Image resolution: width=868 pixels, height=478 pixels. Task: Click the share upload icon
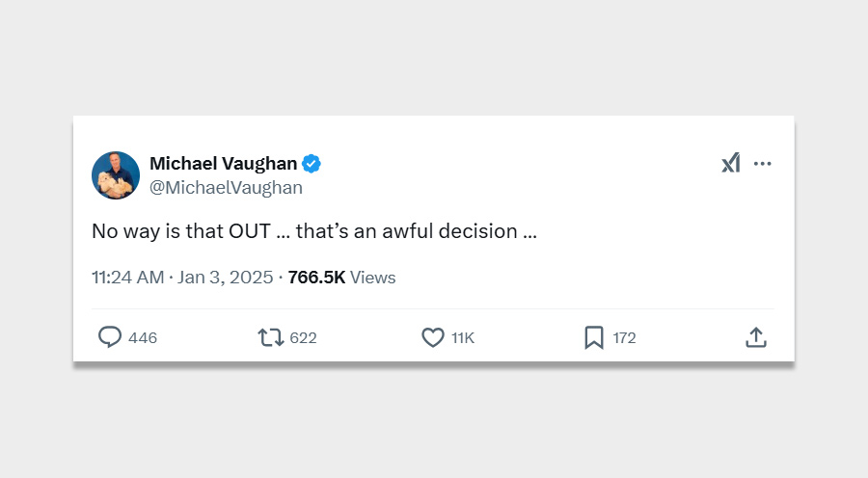tap(756, 337)
